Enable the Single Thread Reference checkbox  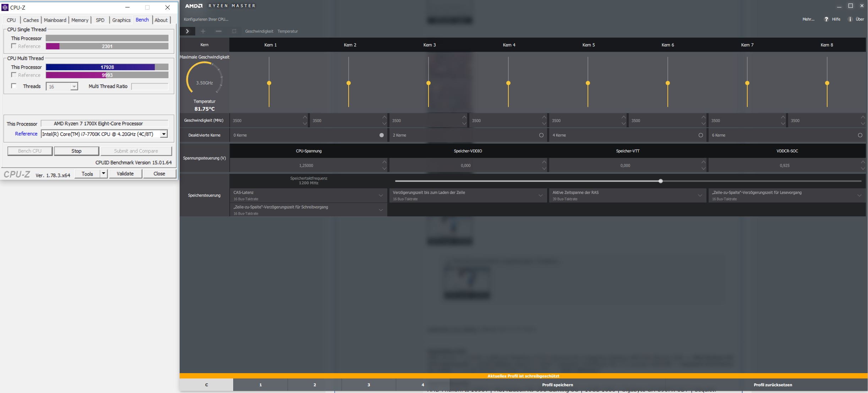[14, 46]
